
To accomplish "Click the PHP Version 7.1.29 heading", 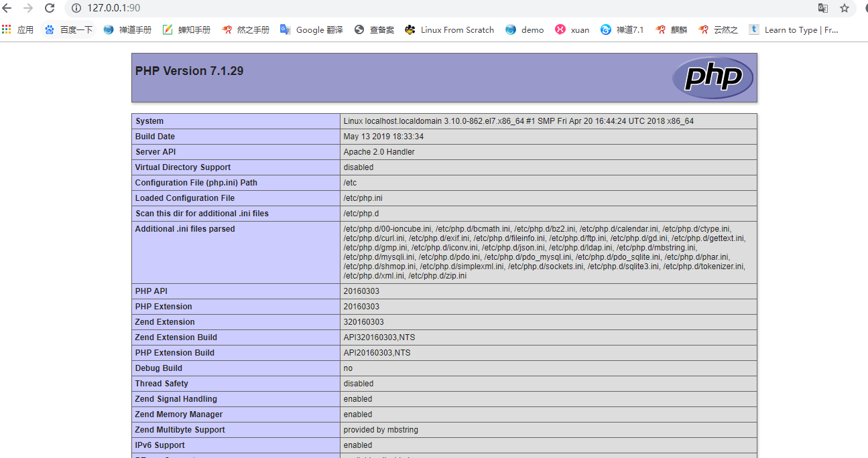I will 189,71.
